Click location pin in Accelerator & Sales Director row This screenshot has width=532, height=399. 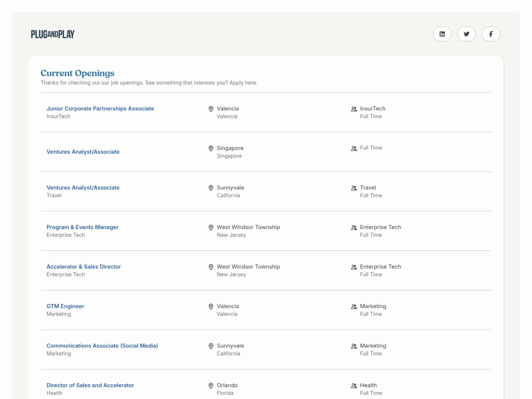pyautogui.click(x=211, y=267)
